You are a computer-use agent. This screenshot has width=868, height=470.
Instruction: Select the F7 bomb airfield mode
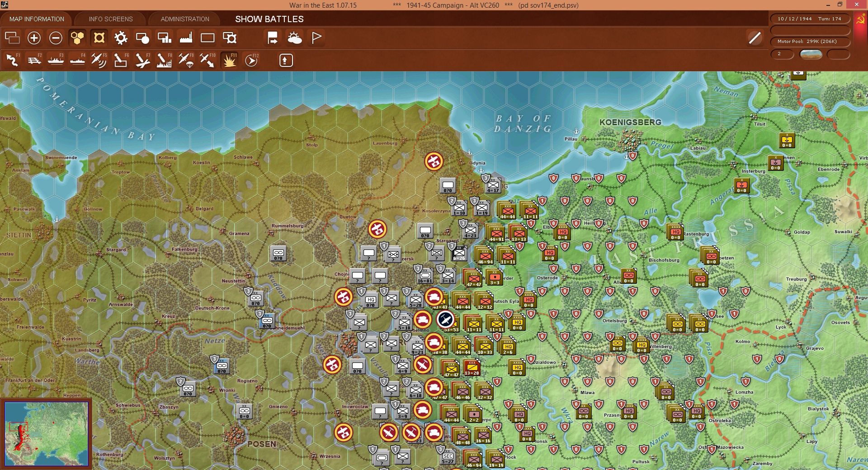click(142, 60)
